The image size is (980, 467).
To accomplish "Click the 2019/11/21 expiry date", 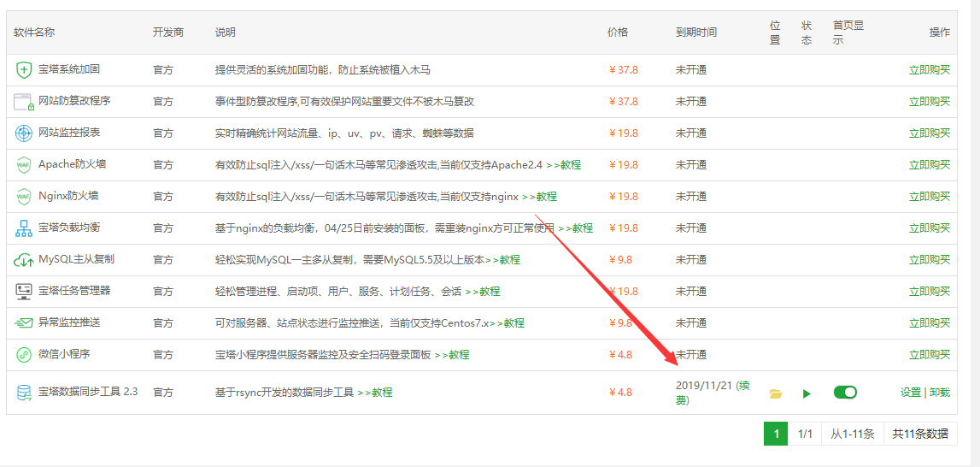I will point(704,386).
